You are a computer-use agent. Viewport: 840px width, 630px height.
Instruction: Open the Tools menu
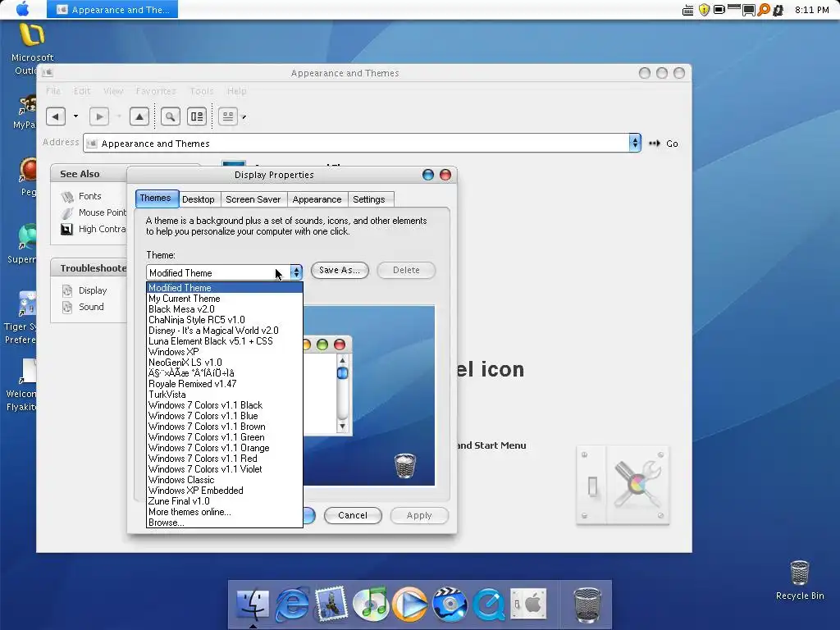pos(202,91)
